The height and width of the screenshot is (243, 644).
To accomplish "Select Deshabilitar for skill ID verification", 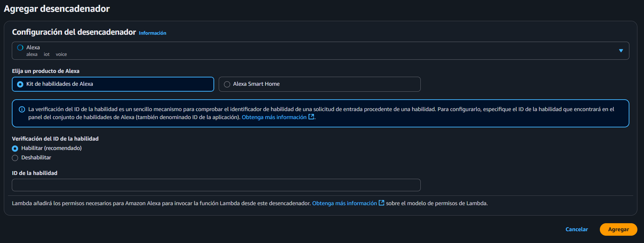I will tap(15, 158).
